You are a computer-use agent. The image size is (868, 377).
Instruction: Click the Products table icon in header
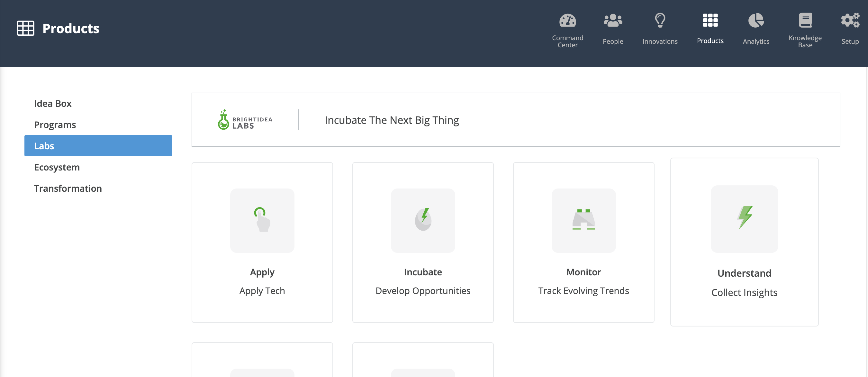pyautogui.click(x=26, y=28)
